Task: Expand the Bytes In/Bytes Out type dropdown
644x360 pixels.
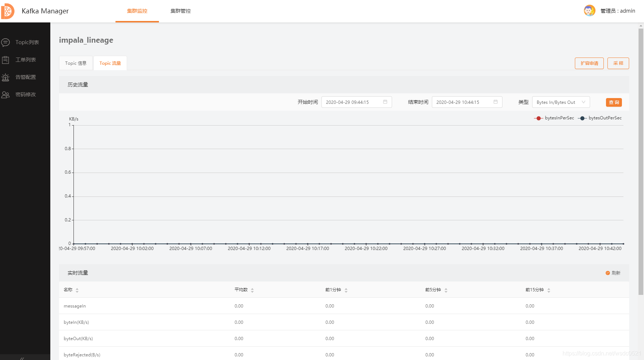Action: 561,102
